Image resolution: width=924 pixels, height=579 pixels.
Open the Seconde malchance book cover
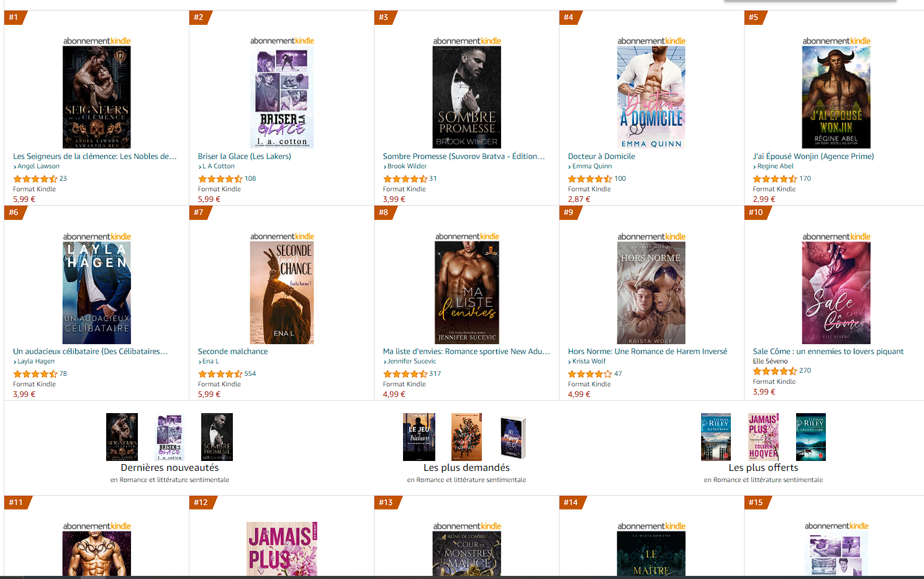coord(282,293)
